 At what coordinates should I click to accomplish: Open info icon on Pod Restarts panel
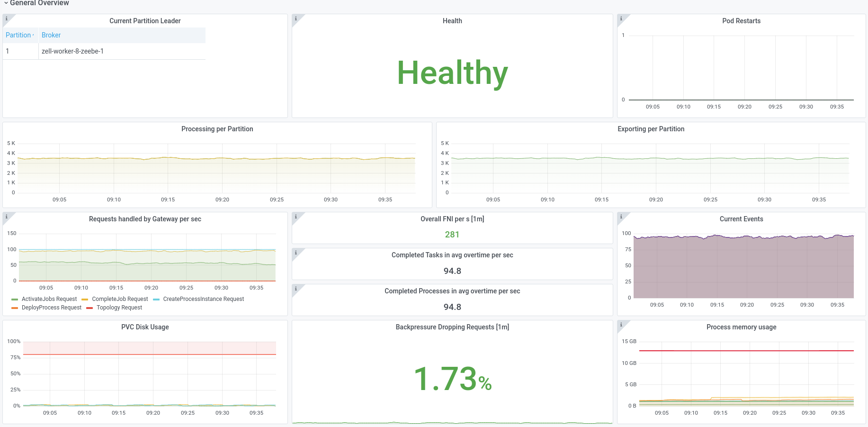click(621, 18)
